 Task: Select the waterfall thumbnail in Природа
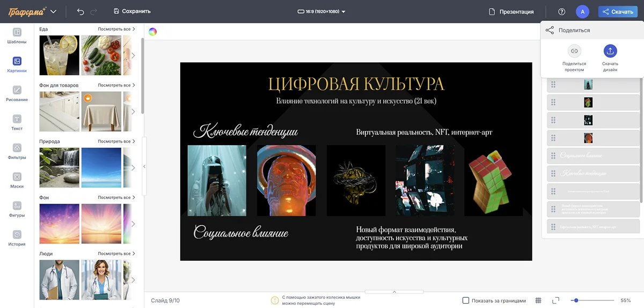[x=59, y=168]
